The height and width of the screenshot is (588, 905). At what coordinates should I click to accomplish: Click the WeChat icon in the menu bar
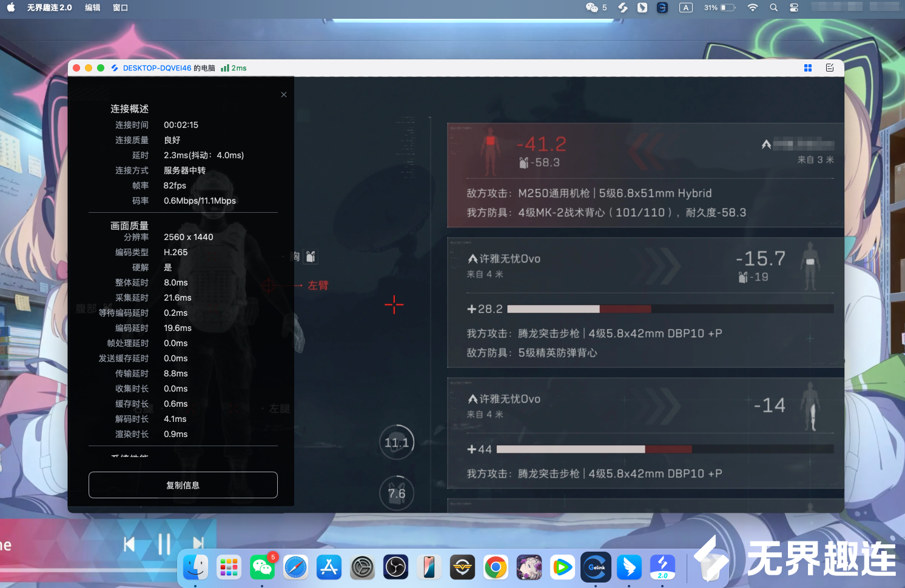[592, 8]
